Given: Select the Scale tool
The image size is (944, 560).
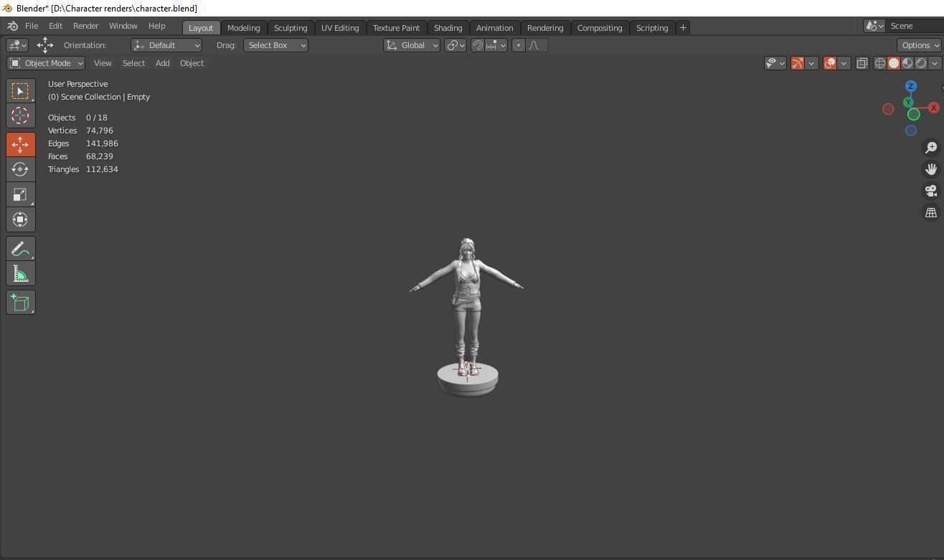Looking at the screenshot, I should 20,194.
